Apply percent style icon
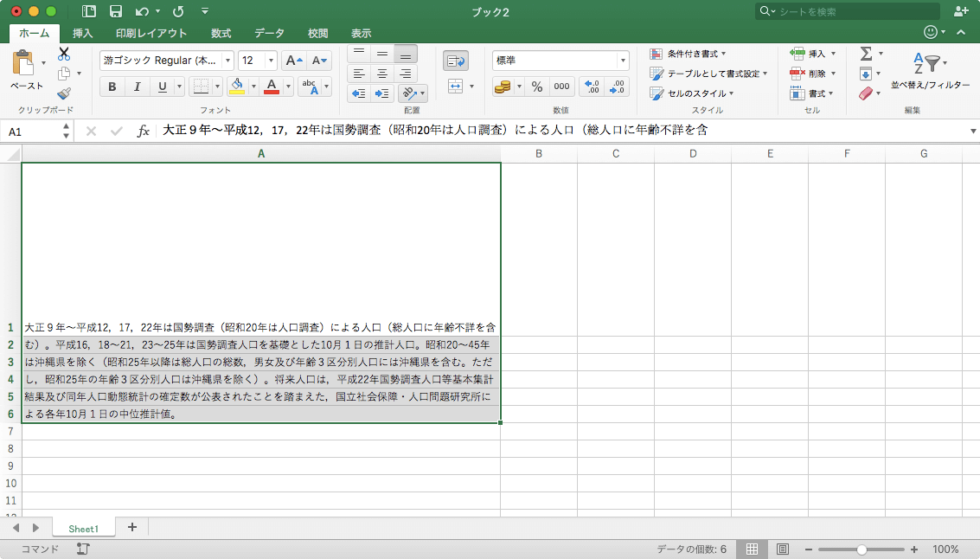Screen dimensions: 980x559 click(x=537, y=87)
